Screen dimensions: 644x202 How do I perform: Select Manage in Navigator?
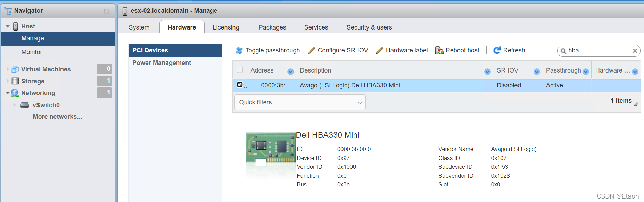click(58, 39)
